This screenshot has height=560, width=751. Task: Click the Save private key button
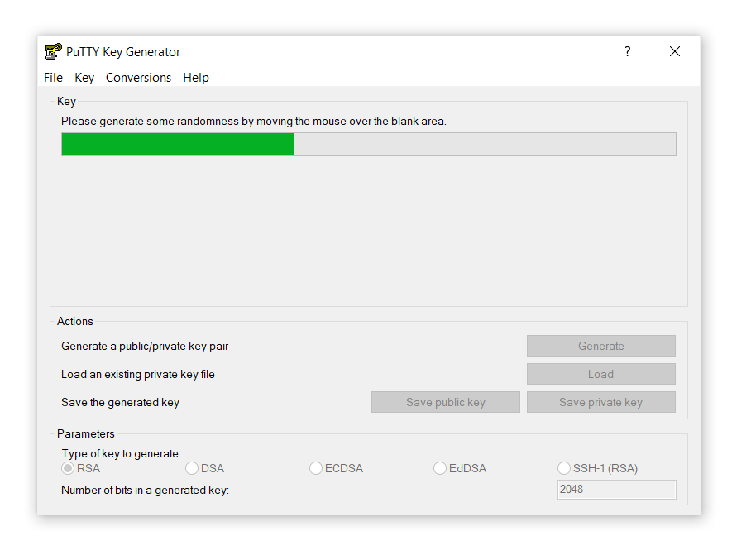click(x=601, y=402)
